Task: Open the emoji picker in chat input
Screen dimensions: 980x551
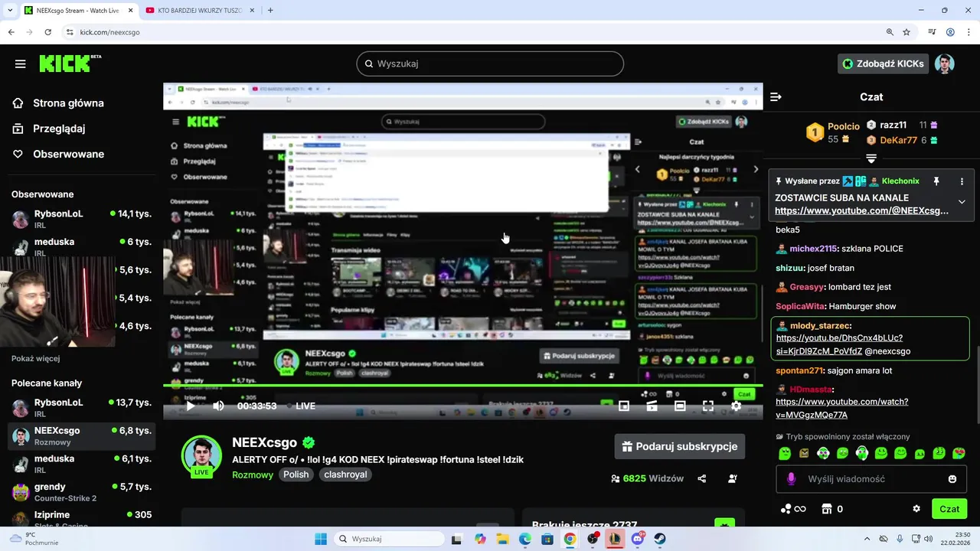Action: (952, 479)
